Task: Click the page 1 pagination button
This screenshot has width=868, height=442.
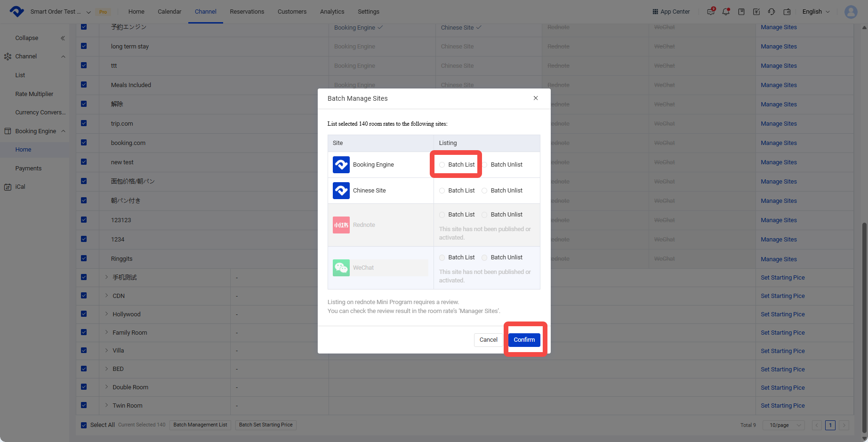Action: (830, 425)
